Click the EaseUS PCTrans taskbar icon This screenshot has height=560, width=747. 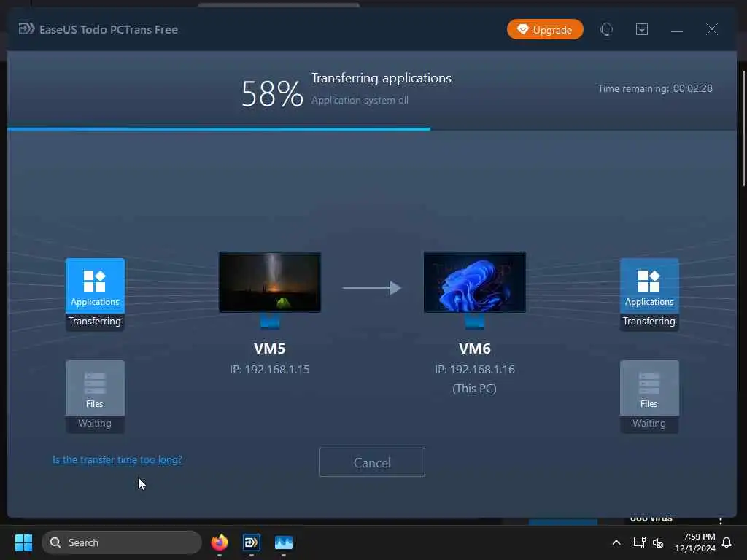[251, 542]
